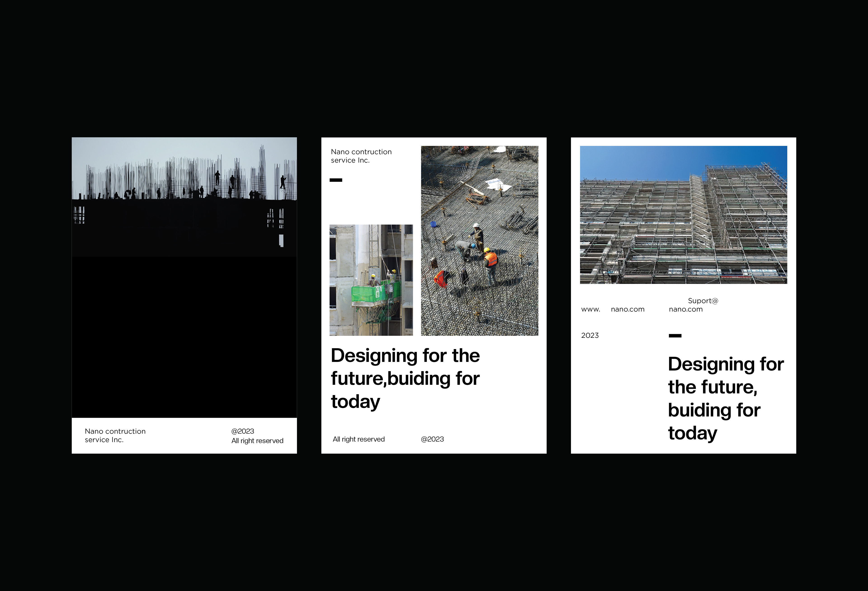The height and width of the screenshot is (591, 868).
Task: Click the rebar workers aerial photo
Action: pyautogui.click(x=480, y=241)
